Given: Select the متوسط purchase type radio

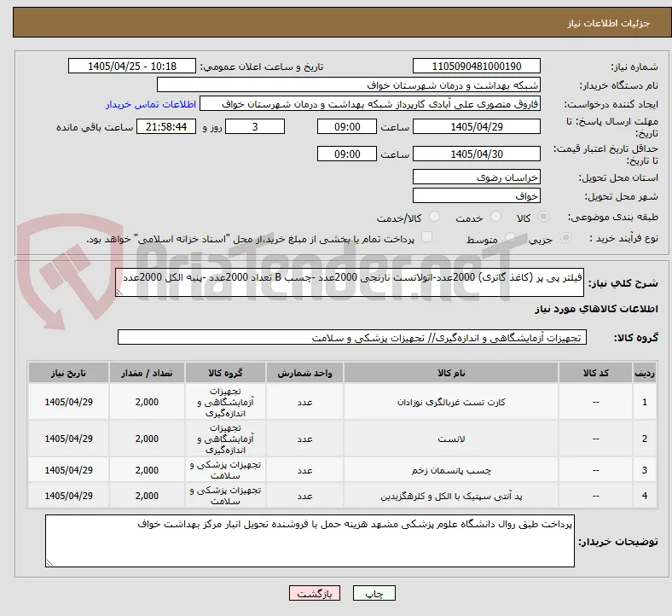Looking at the screenshot, I should click(x=510, y=238).
